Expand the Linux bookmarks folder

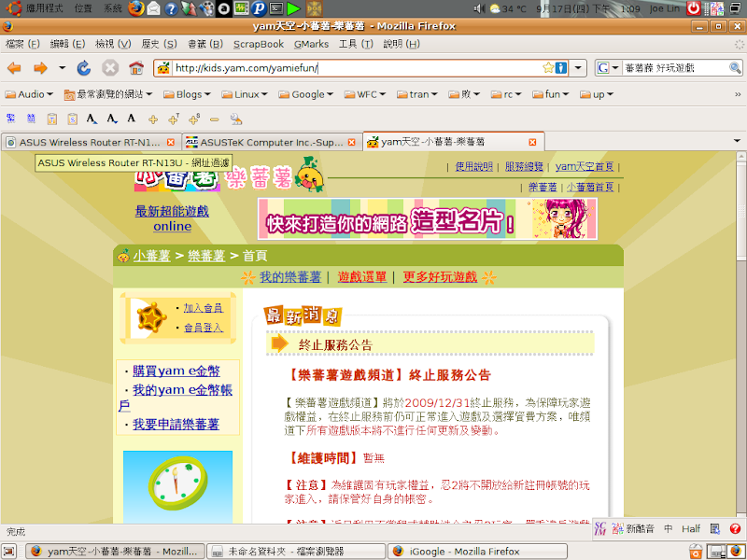click(x=245, y=94)
